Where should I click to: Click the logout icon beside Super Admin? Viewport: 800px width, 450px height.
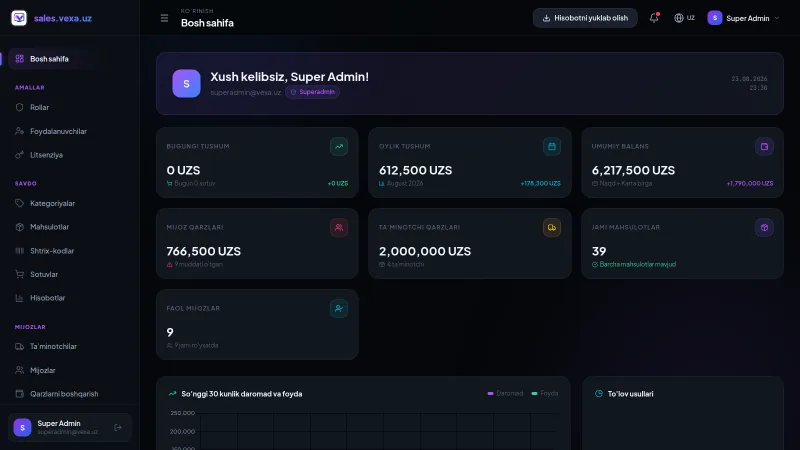(118, 428)
